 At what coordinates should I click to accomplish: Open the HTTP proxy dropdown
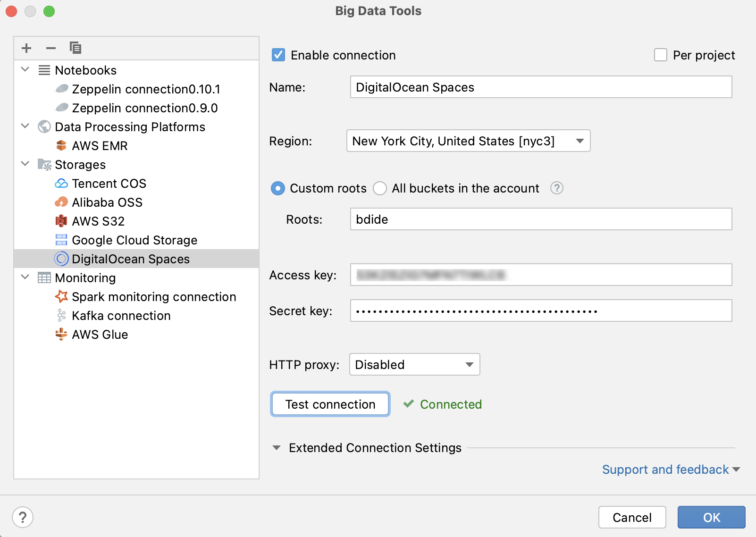click(x=469, y=364)
